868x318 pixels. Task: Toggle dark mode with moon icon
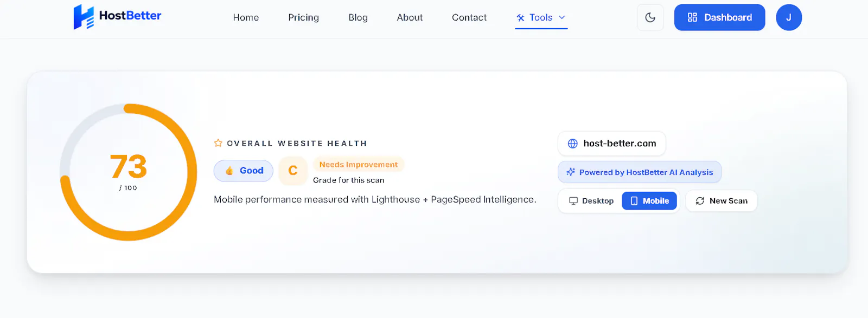pyautogui.click(x=650, y=17)
